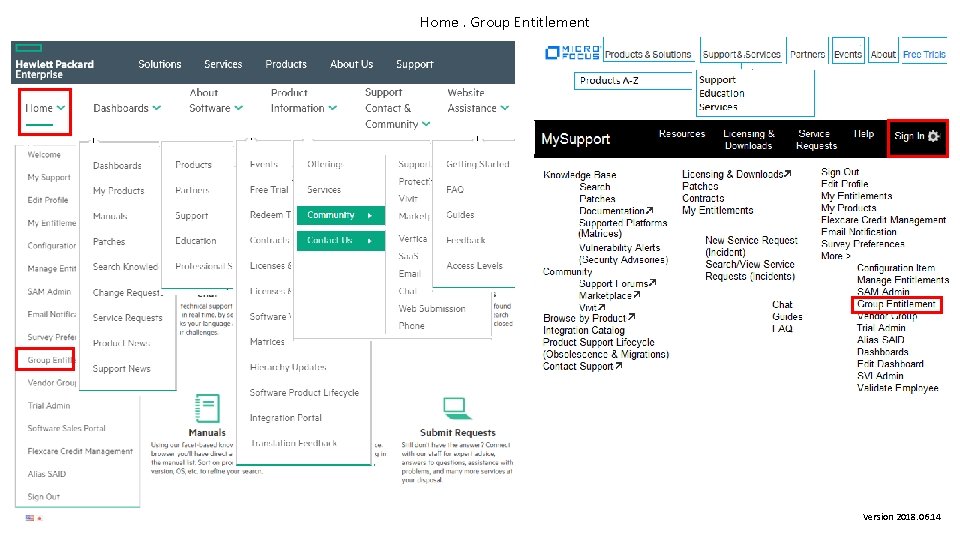This screenshot has width=960, height=540.
Task: Select My Products in Dashboards menu
Action: pyautogui.click(x=118, y=191)
